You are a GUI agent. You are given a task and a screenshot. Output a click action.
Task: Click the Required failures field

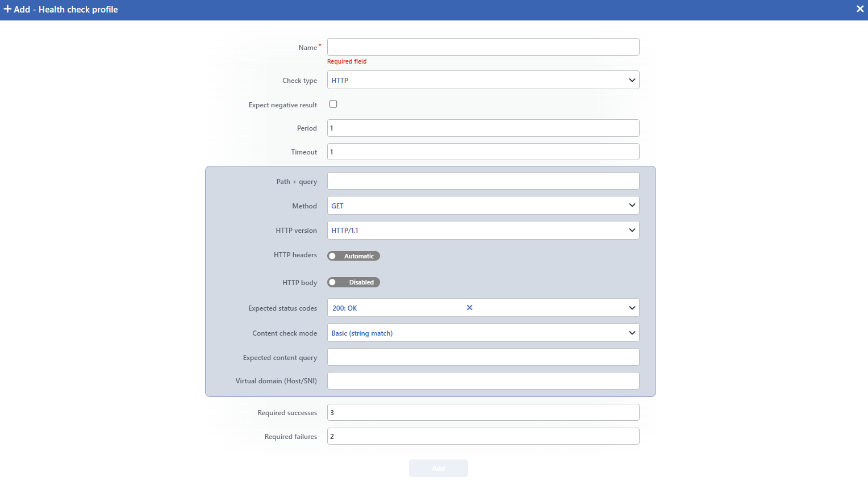click(483, 436)
